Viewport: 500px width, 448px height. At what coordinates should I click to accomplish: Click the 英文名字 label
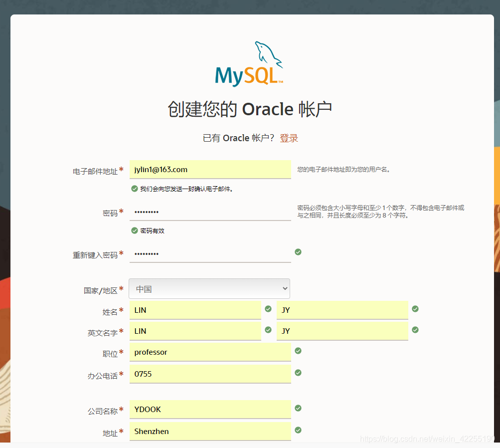point(102,333)
